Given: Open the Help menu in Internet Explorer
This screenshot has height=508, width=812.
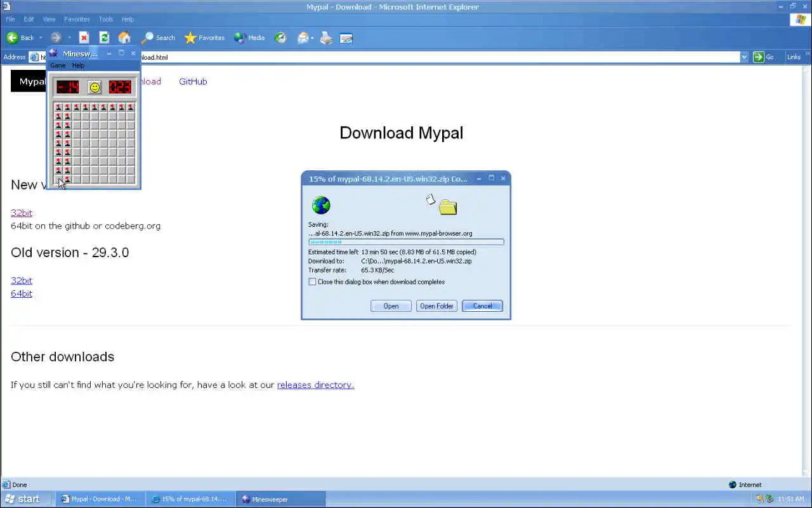Looking at the screenshot, I should click(x=128, y=19).
